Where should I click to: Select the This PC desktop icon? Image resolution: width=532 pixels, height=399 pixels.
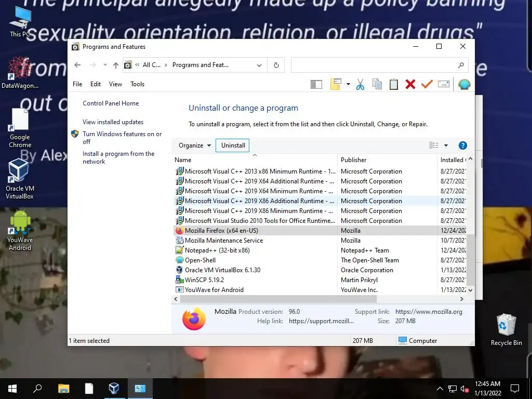(x=20, y=21)
